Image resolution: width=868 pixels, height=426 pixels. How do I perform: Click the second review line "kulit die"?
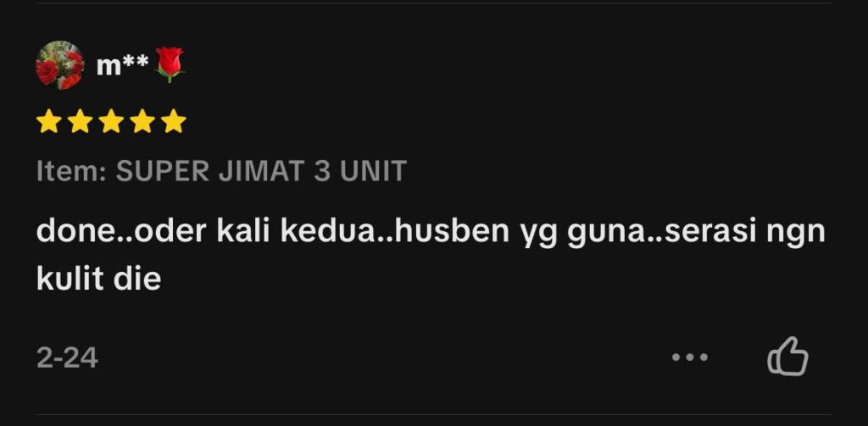98,278
